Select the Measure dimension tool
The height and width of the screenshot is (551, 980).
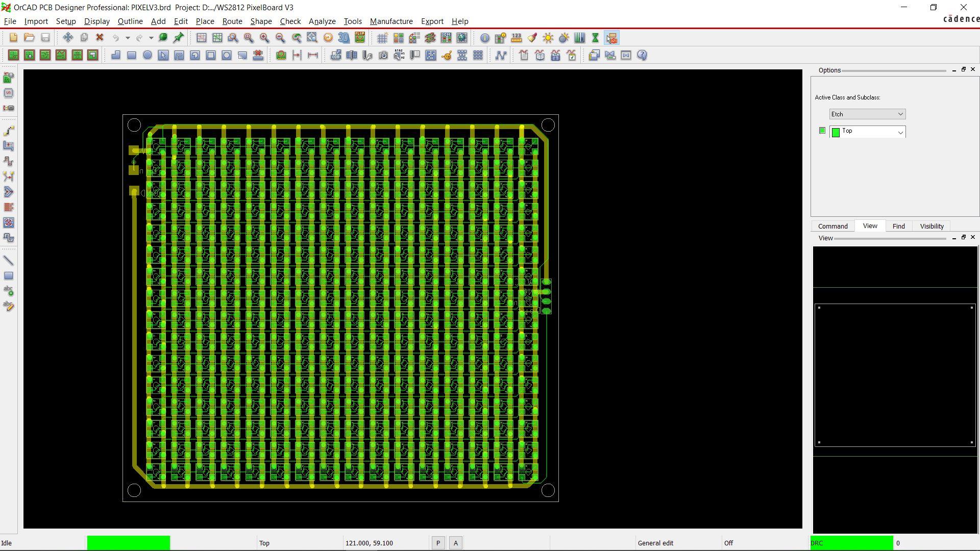[517, 37]
